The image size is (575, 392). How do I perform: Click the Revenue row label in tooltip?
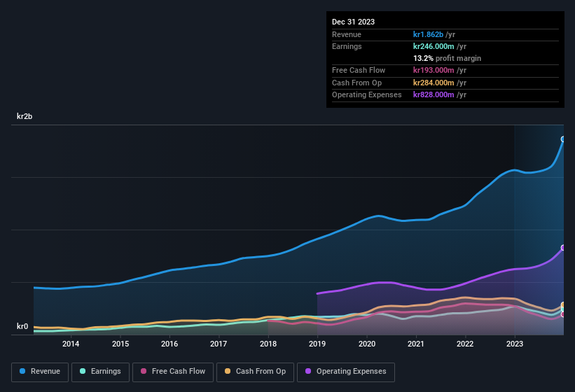[x=347, y=34]
